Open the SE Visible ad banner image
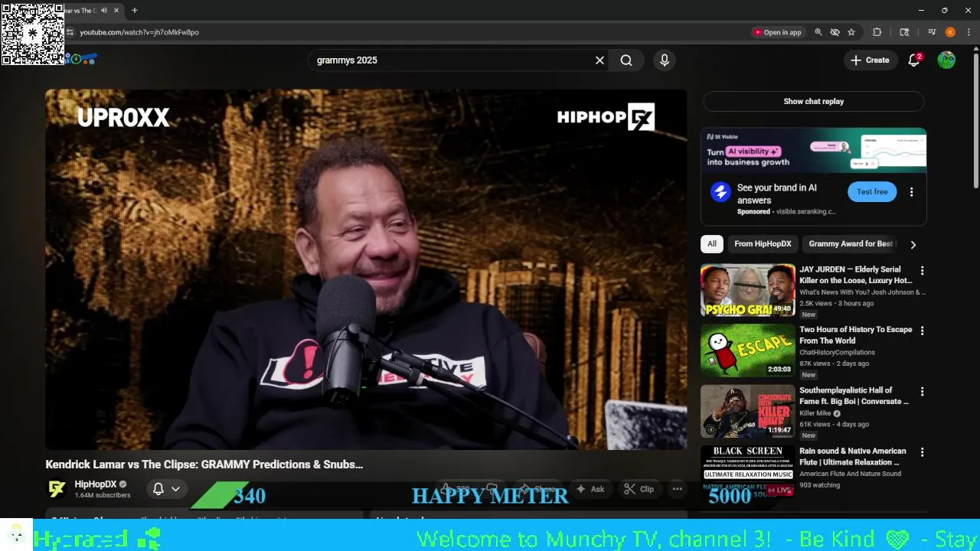The height and width of the screenshot is (551, 980). 813,151
